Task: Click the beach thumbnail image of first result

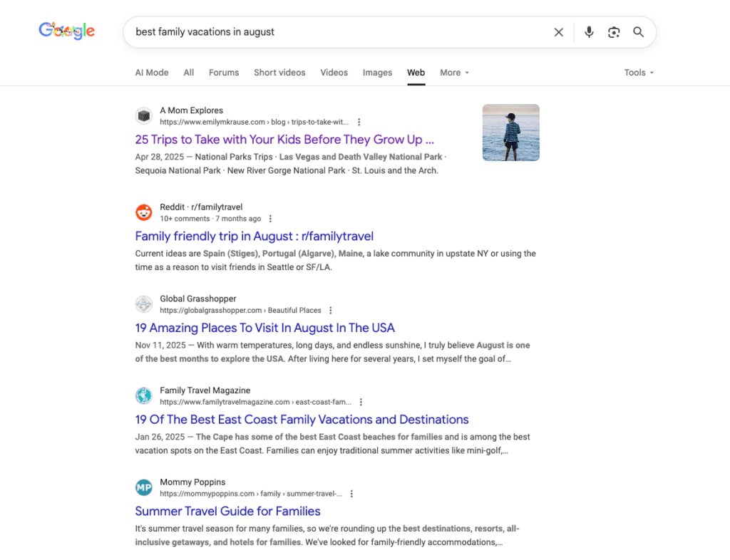Action: [510, 133]
